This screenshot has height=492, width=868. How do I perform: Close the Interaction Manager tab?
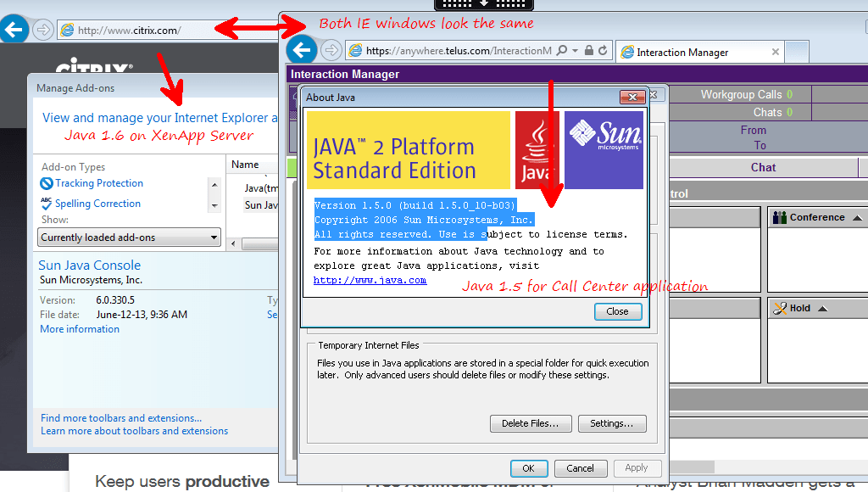coord(776,52)
